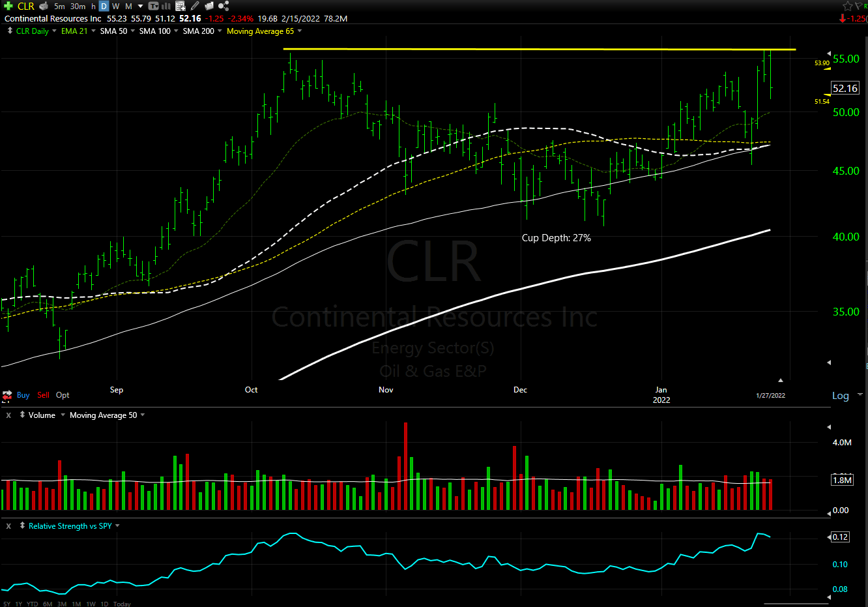The image size is (868, 607).
Task: Open a new chart with the green plus icon
Action: coord(8,7)
